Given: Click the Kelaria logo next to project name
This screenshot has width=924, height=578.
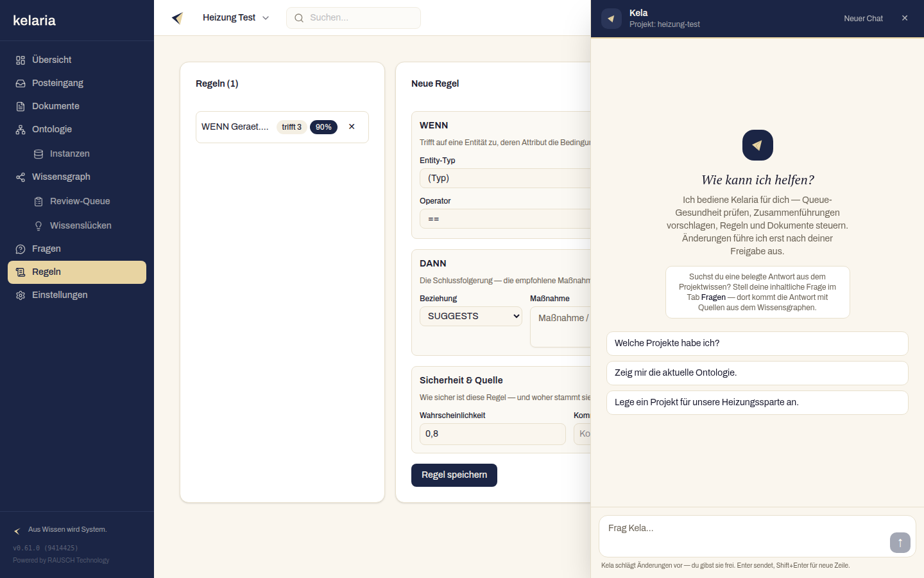Looking at the screenshot, I should pos(178,18).
